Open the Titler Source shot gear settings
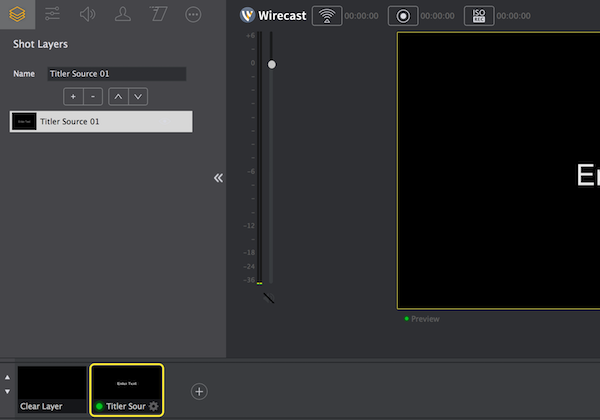600x420 pixels. pyautogui.click(x=153, y=406)
